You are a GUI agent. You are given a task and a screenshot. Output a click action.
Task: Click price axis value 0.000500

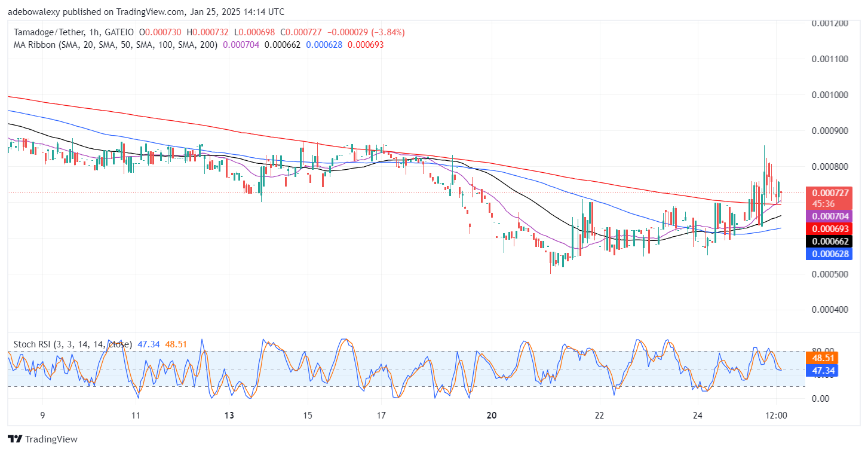click(x=831, y=274)
